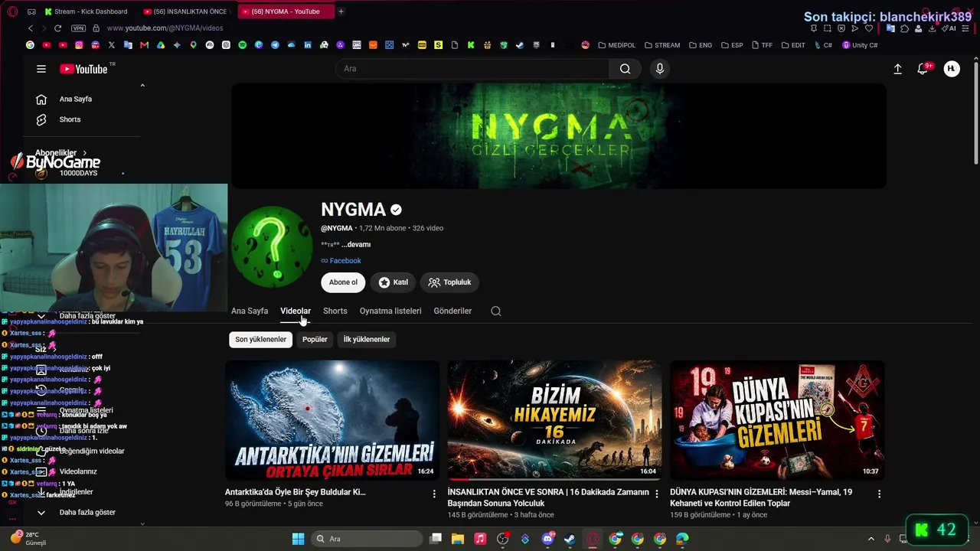
Task: Play the Antarktika'nın Gizemleri thumbnail
Action: 332,420
